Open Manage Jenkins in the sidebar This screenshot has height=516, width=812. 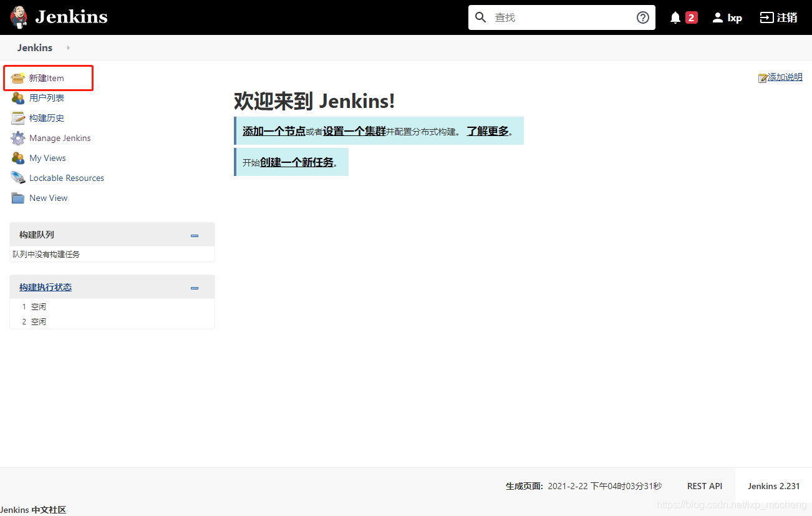coord(60,138)
